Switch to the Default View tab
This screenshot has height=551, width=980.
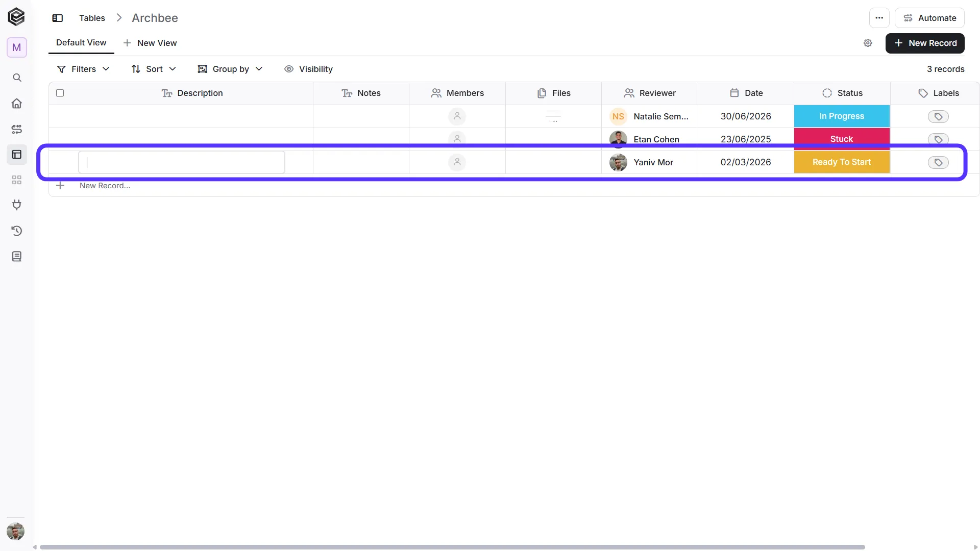click(x=81, y=43)
